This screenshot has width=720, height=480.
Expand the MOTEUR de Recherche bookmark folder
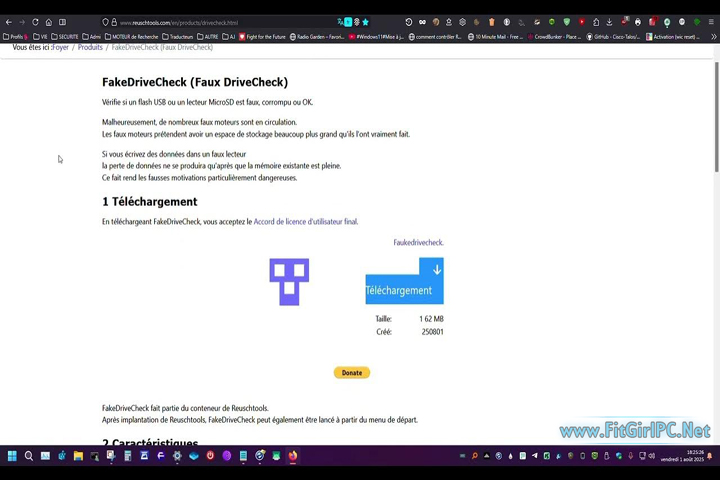tap(132, 37)
